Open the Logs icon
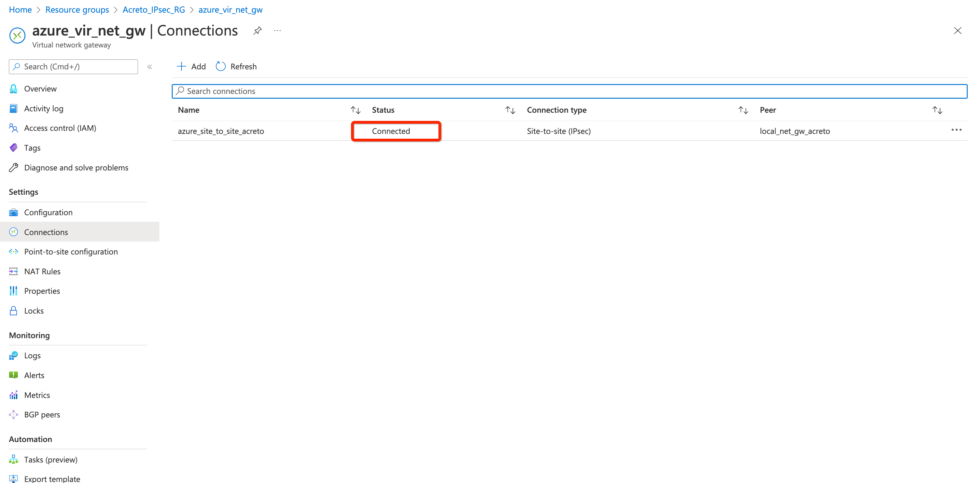980x483 pixels. [x=13, y=356]
